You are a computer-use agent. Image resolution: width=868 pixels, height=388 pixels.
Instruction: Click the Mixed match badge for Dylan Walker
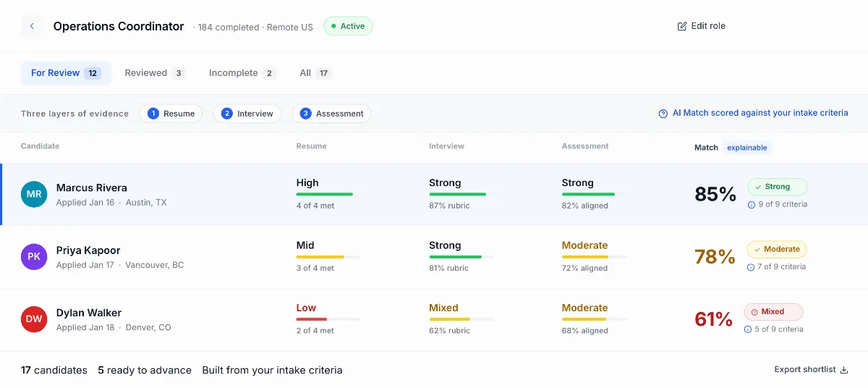[773, 312]
